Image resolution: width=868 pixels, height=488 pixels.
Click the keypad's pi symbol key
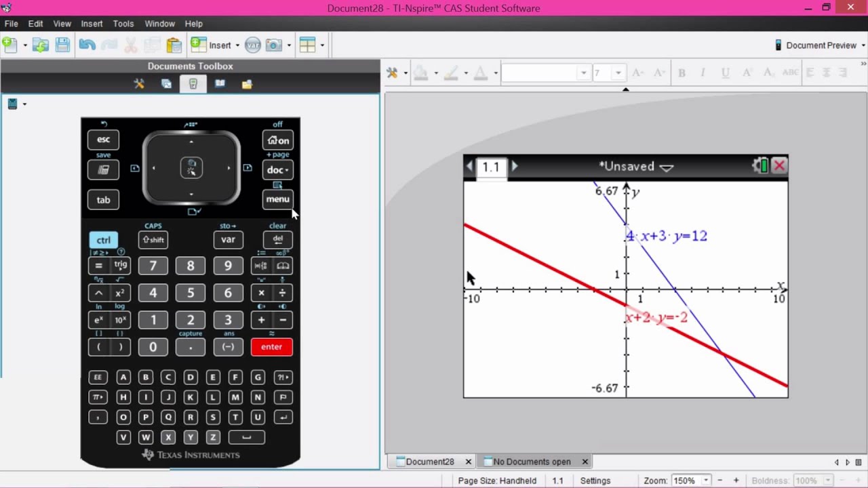click(x=98, y=397)
